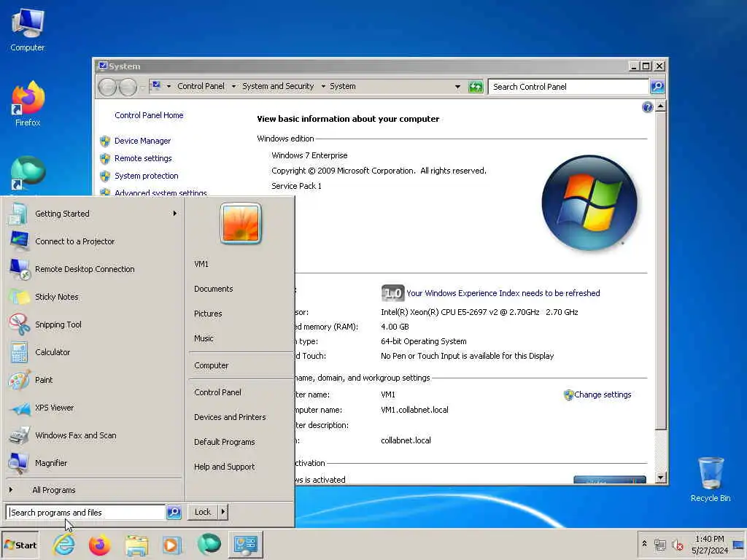This screenshot has width=747, height=560.
Task: Click Change settings link
Action: (602, 394)
